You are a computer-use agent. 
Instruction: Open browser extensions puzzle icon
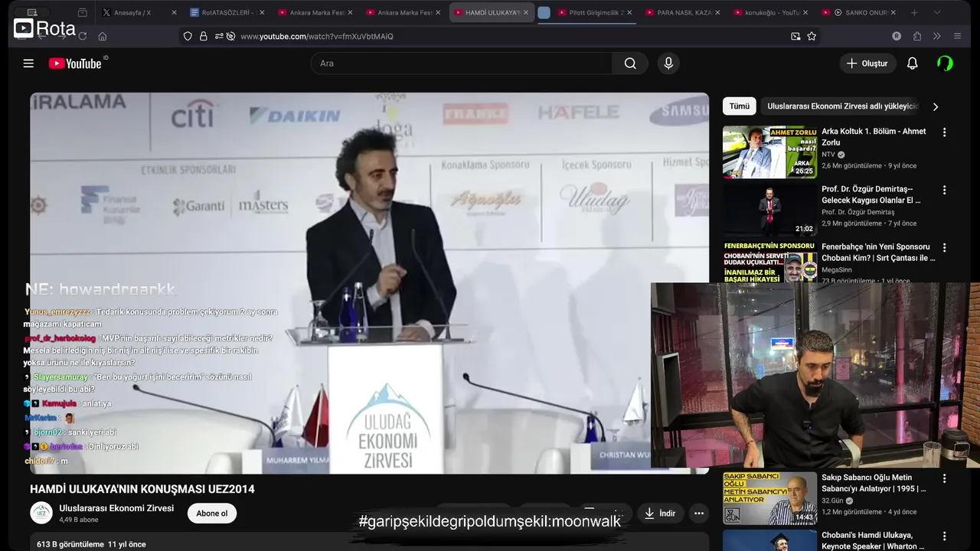click(x=917, y=36)
